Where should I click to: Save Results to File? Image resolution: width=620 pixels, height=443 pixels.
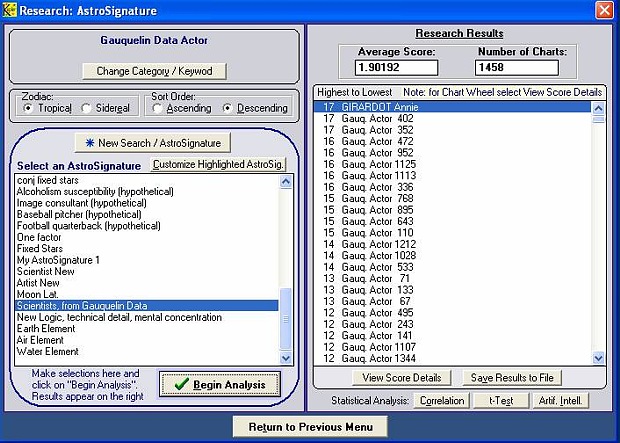(x=513, y=378)
